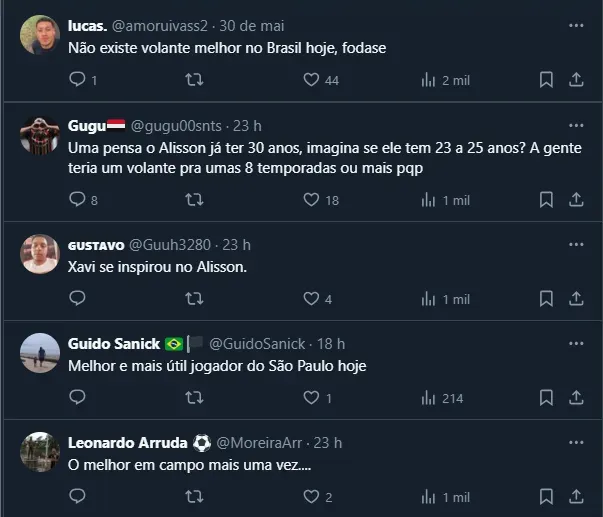The width and height of the screenshot is (603, 517).
Task: Like Gugu's tweet with 18 likes
Action: tap(310, 200)
